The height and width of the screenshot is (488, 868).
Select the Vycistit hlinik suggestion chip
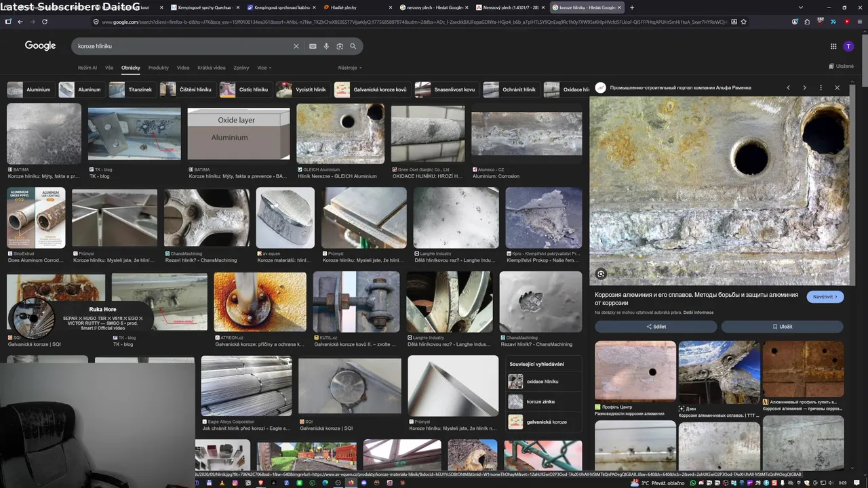point(303,89)
